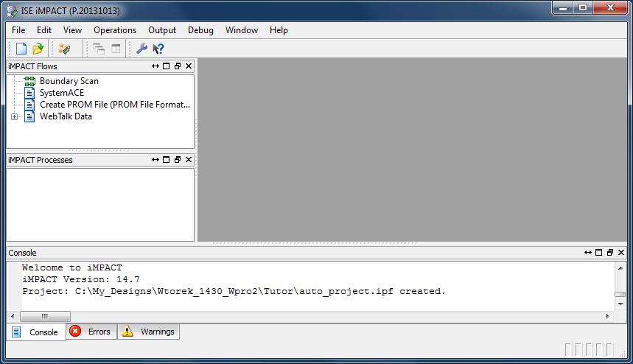This screenshot has width=633, height=364.
Task: Click the What's This help cursor icon
Action: click(158, 49)
